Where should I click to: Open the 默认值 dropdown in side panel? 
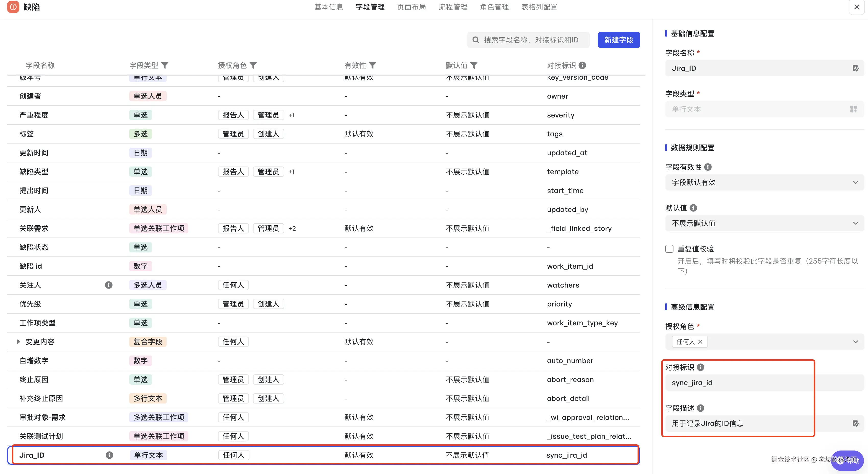pyautogui.click(x=764, y=223)
